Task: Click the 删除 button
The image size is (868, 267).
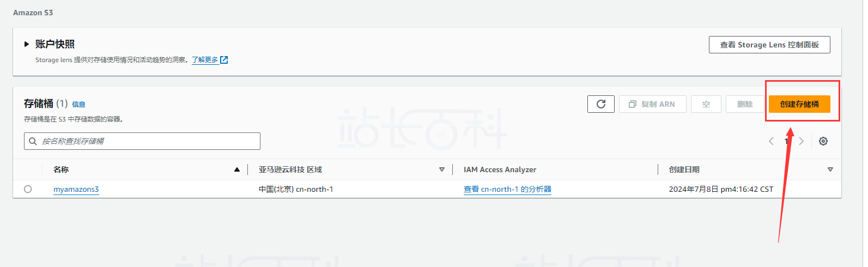Action: tap(745, 104)
